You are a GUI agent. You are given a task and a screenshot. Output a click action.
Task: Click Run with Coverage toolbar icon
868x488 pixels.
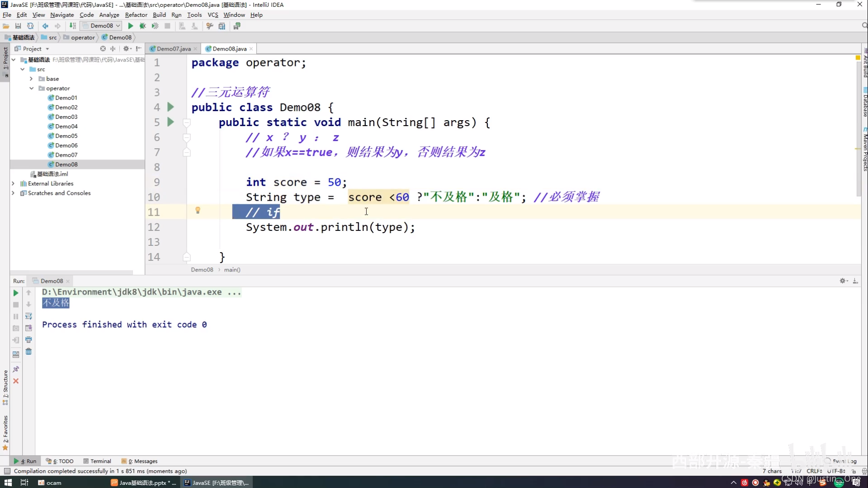[155, 26]
